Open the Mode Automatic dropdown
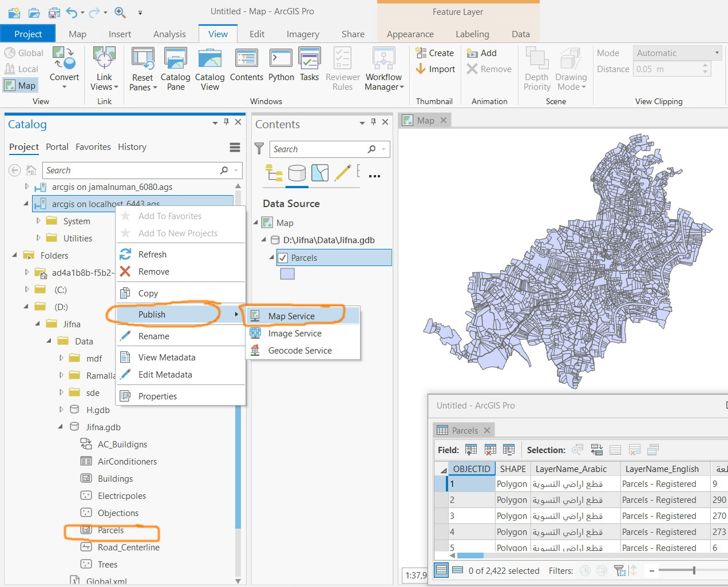The height and width of the screenshot is (587, 728). point(678,53)
